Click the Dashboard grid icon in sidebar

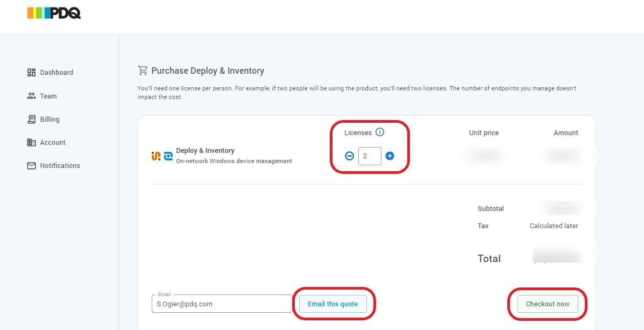31,72
